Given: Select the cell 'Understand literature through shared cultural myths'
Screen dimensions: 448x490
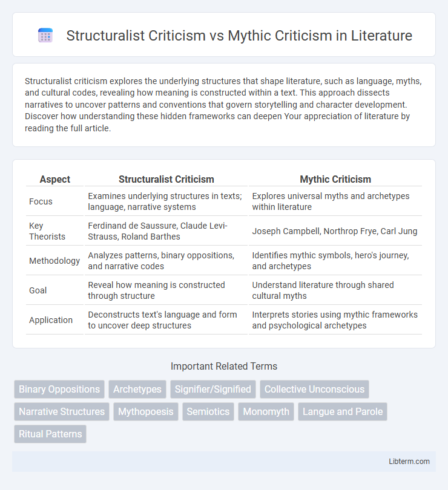Looking at the screenshot, I should 335,290.
